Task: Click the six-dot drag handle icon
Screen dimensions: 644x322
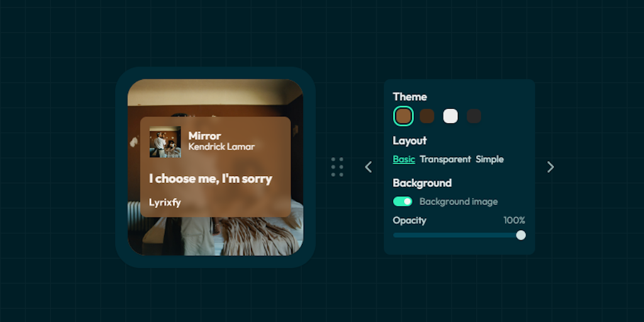Action: pyautogui.click(x=337, y=167)
